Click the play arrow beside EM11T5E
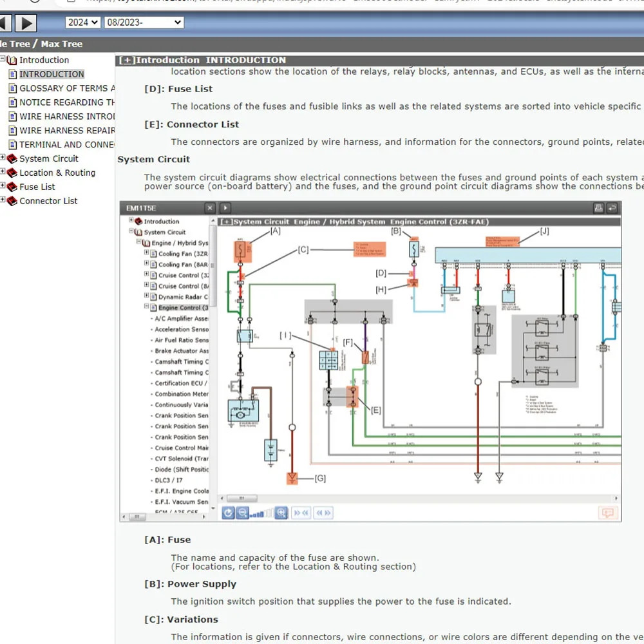The height and width of the screenshot is (644, 644). point(225,208)
